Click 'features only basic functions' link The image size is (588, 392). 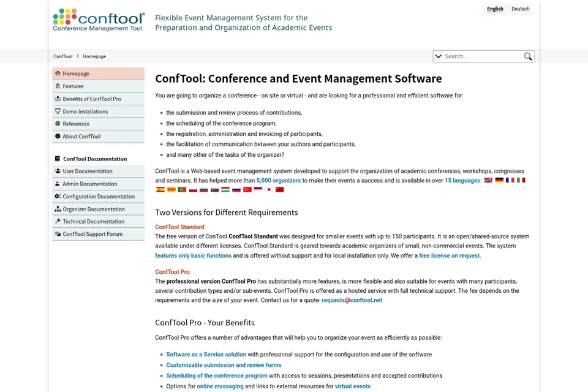point(193,255)
